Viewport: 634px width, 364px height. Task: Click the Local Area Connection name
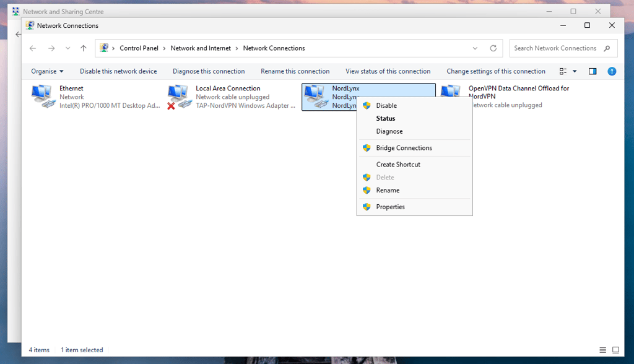228,88
